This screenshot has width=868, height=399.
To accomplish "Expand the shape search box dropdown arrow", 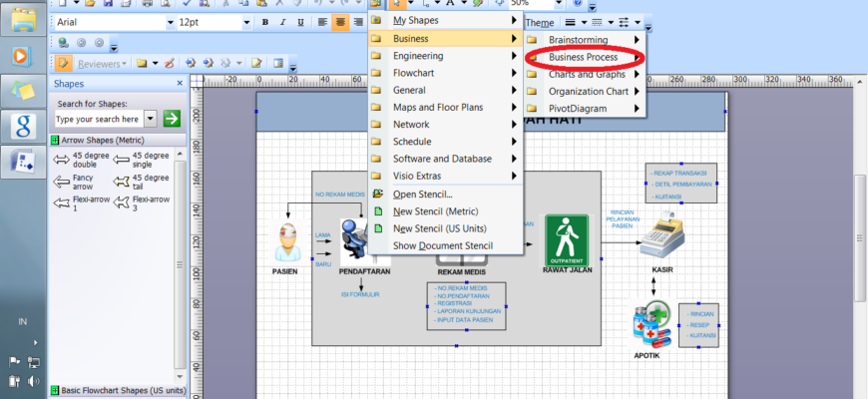I will pyautogui.click(x=151, y=119).
